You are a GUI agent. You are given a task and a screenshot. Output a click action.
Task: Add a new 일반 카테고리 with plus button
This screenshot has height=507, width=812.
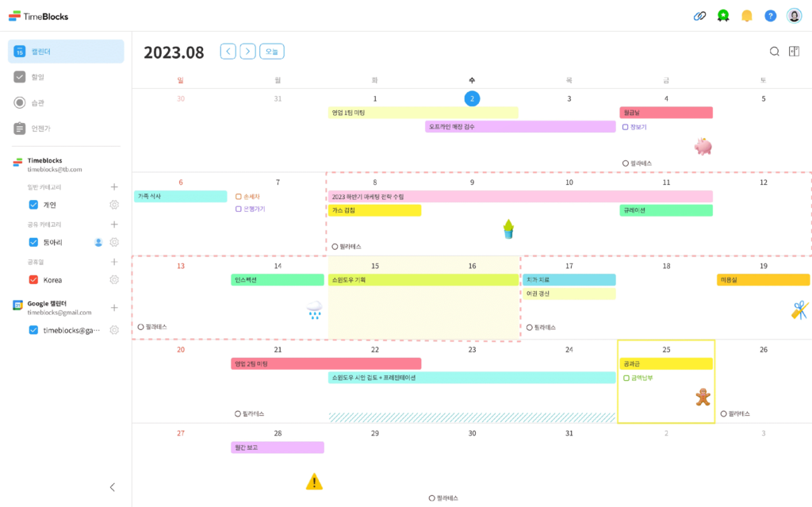114,186
